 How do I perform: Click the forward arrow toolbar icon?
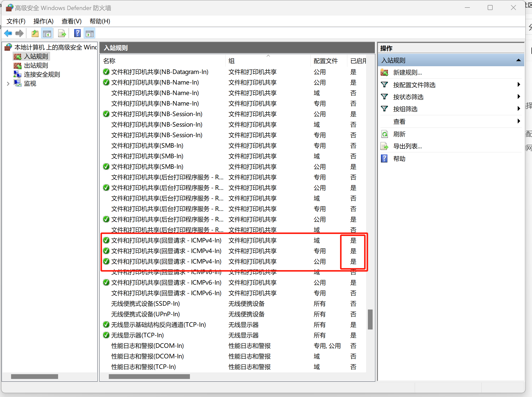(20, 33)
